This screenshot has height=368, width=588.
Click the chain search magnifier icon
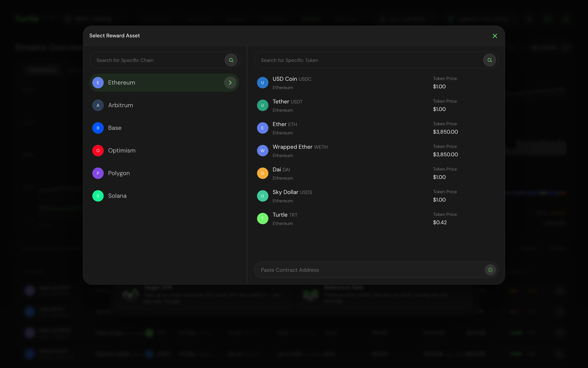point(231,60)
